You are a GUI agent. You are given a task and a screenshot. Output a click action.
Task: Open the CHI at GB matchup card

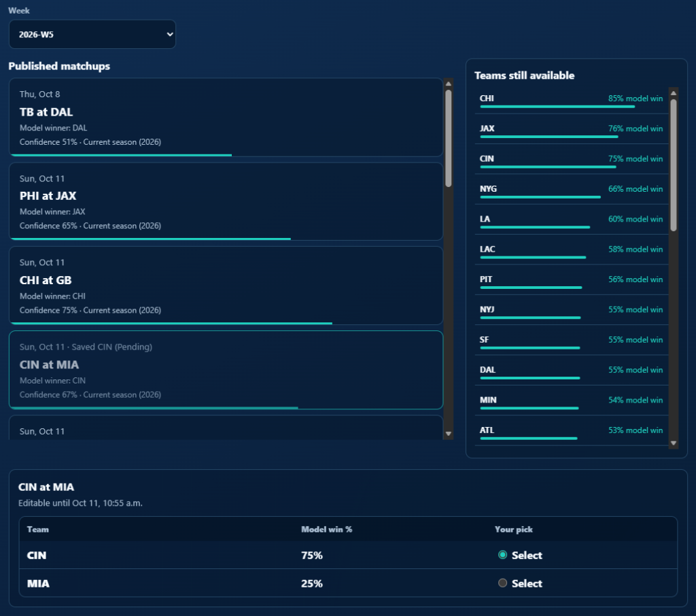226,286
